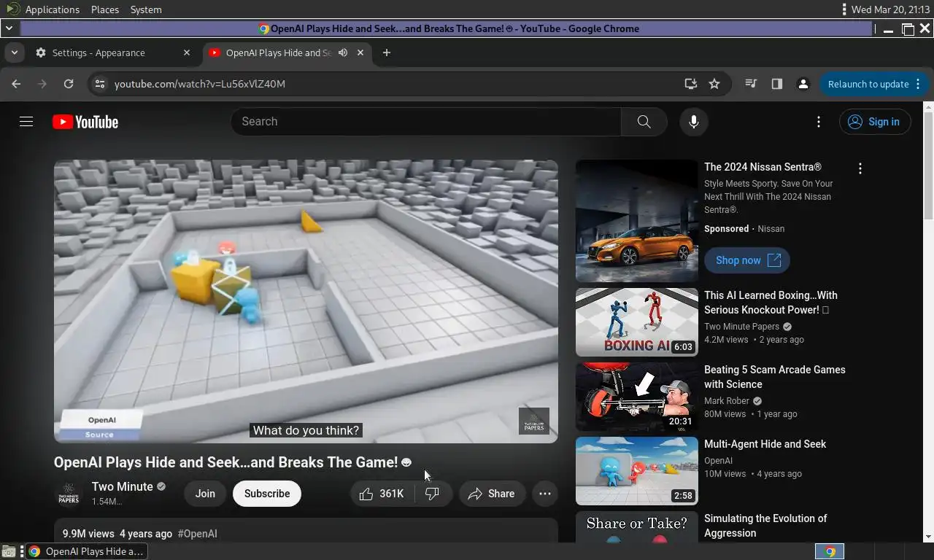Open the window menu dropdown in titlebar
Image resolution: width=934 pixels, height=560 pixels.
tap(9, 28)
